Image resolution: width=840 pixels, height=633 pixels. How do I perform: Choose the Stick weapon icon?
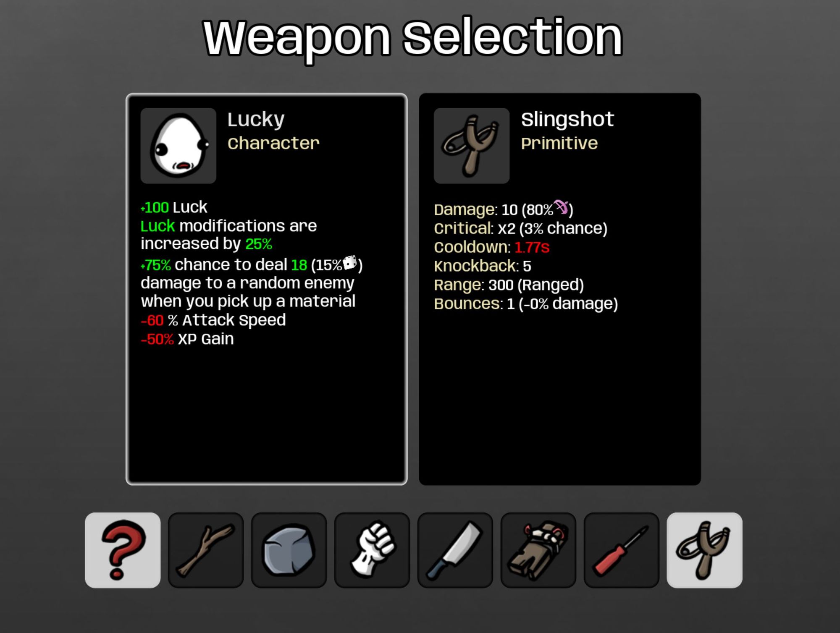coord(206,550)
